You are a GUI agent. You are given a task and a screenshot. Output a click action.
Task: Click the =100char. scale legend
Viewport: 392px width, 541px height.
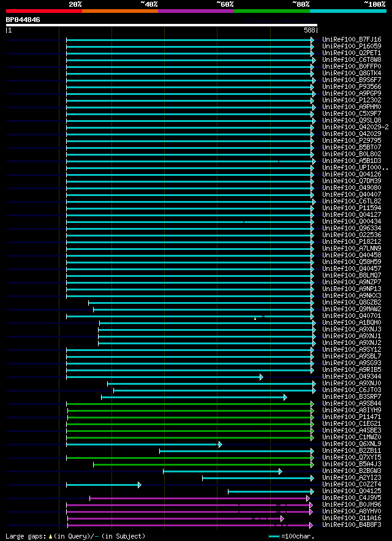pyautogui.click(x=292, y=537)
